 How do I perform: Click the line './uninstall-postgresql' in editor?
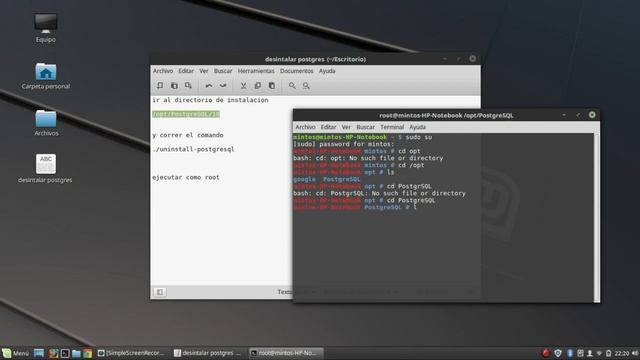tap(193, 149)
